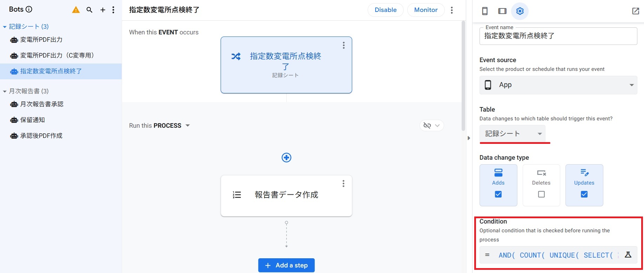
Task: Enable the Deletes data change checkbox
Action: tap(541, 194)
